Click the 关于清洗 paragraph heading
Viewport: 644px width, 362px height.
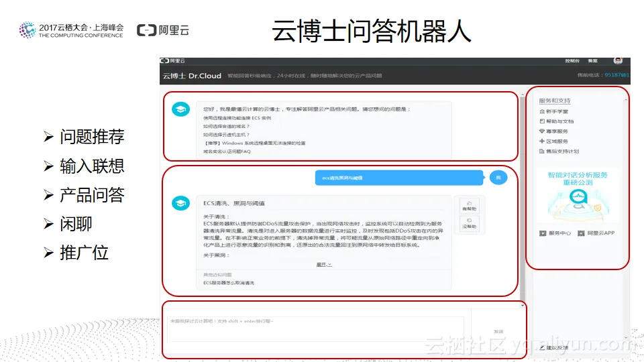click(217, 217)
